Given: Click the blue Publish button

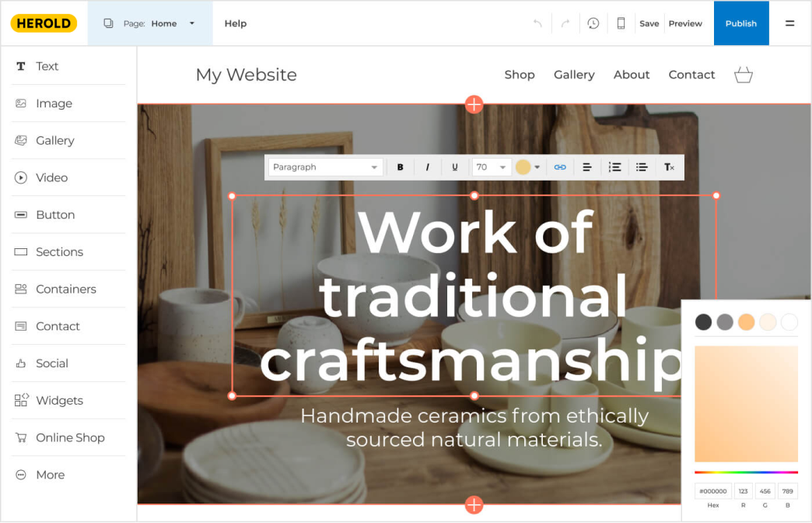Looking at the screenshot, I should [x=741, y=23].
